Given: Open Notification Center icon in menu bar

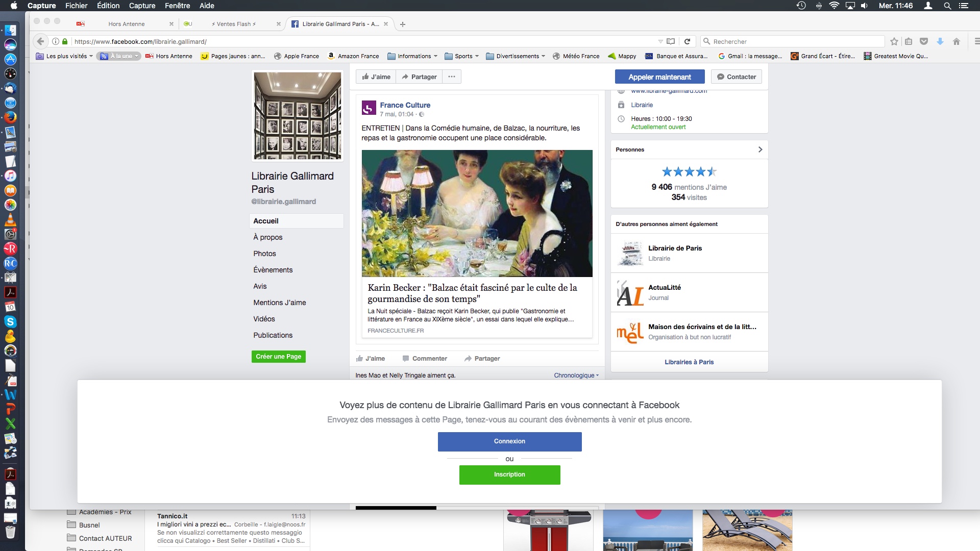Looking at the screenshot, I should [x=964, y=6].
